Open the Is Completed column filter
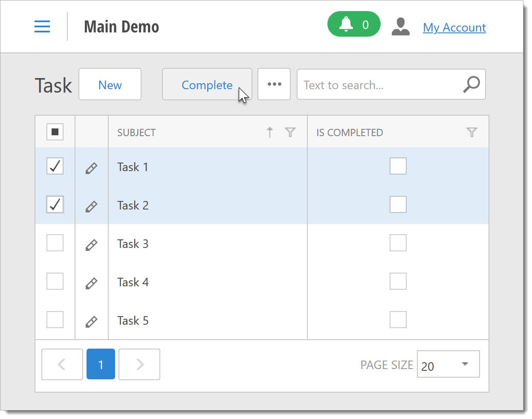The image size is (532, 419). [x=471, y=132]
